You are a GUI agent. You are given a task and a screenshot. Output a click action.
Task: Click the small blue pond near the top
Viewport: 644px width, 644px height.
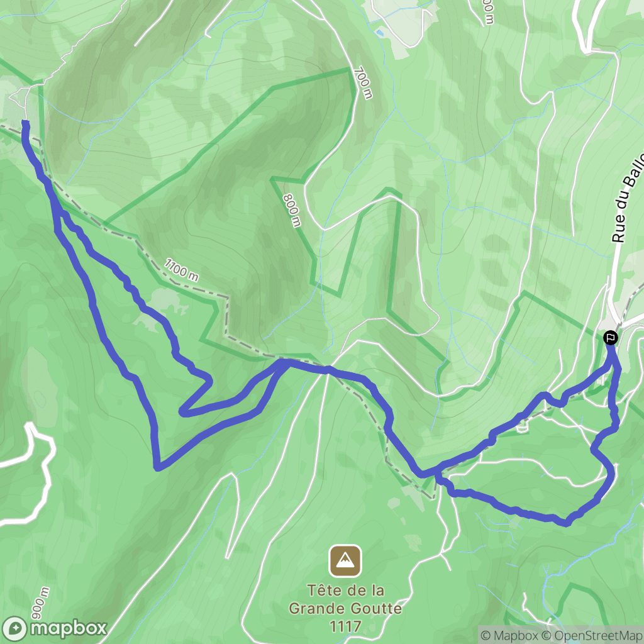point(380,31)
